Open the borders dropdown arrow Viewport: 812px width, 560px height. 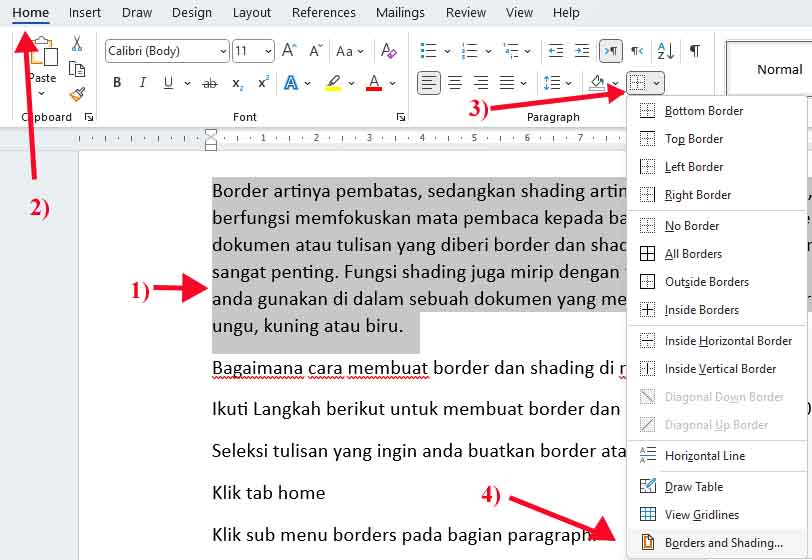point(656,83)
